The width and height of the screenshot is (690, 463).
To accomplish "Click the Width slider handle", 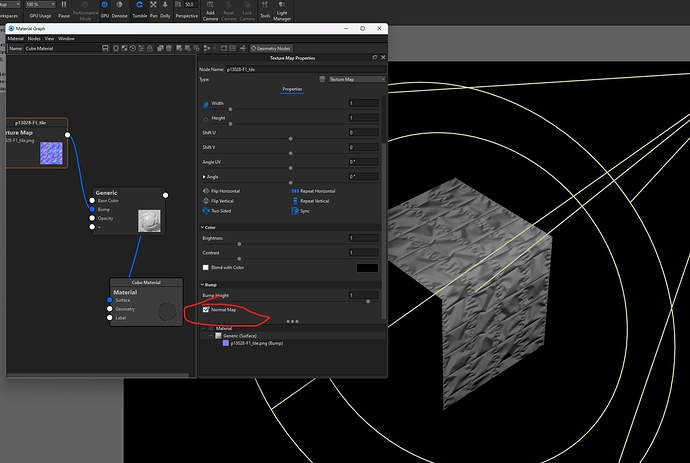I will tap(230, 109).
